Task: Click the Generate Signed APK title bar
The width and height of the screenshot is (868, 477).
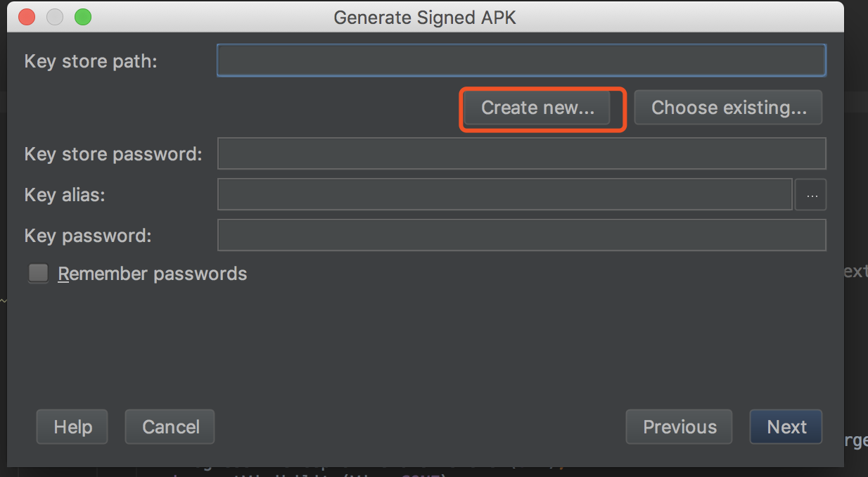Action: [x=425, y=17]
